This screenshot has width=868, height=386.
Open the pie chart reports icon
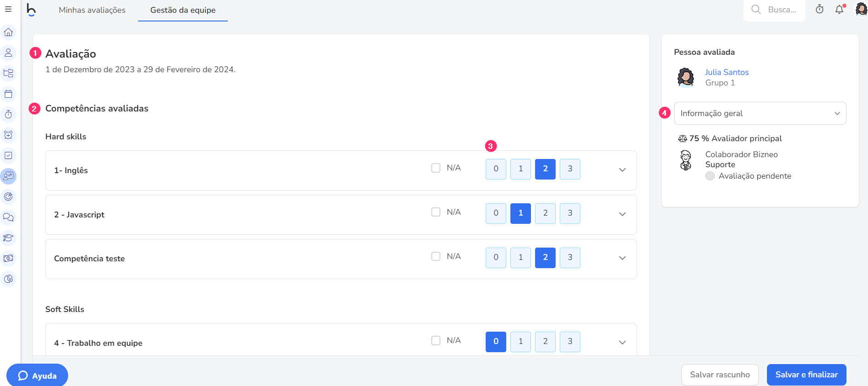pos(8,279)
